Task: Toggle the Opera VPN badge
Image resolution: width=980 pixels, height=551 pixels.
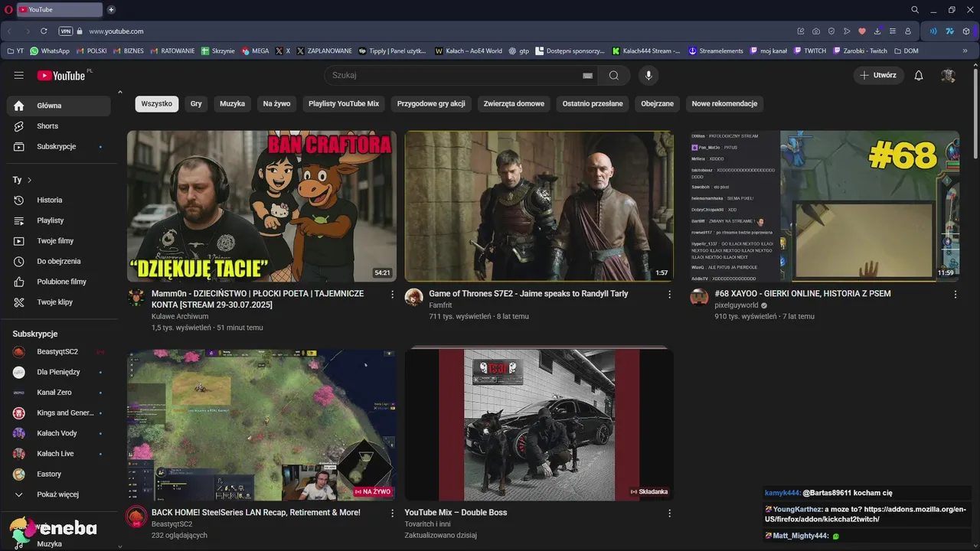Action: 66,31
